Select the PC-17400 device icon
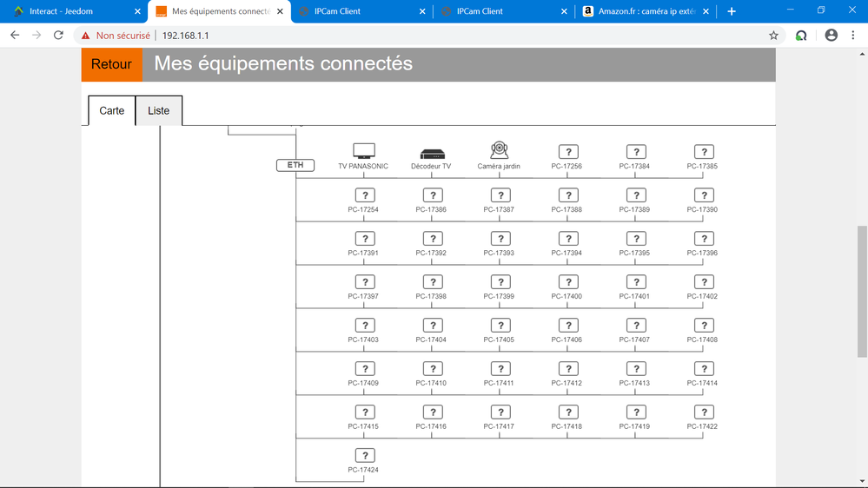The width and height of the screenshot is (868, 488). click(x=568, y=282)
